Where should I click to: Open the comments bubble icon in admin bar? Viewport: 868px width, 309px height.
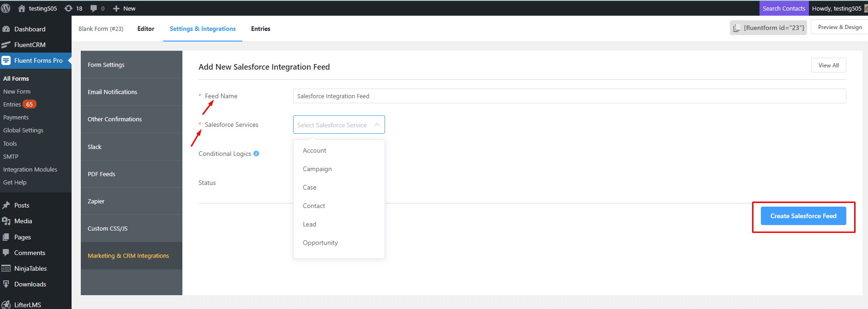(x=94, y=8)
